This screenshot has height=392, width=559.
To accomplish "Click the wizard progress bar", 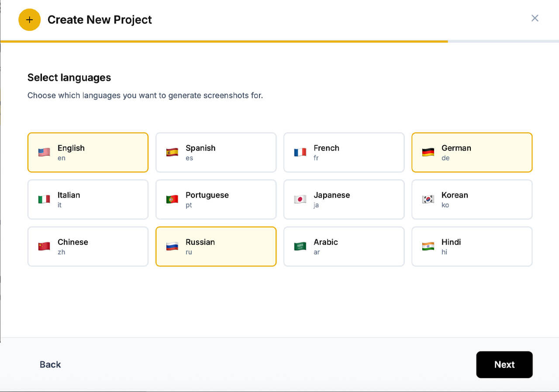I will click(x=279, y=41).
